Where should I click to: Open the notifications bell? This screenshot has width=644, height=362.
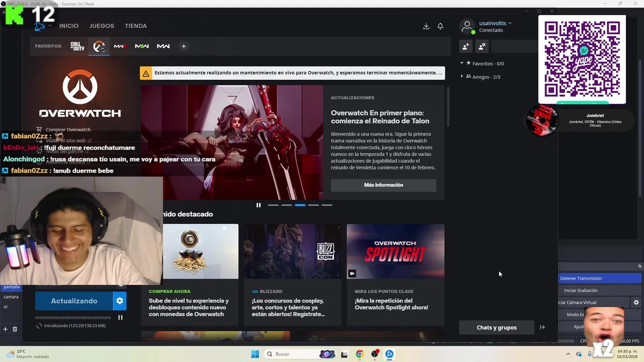point(440,26)
